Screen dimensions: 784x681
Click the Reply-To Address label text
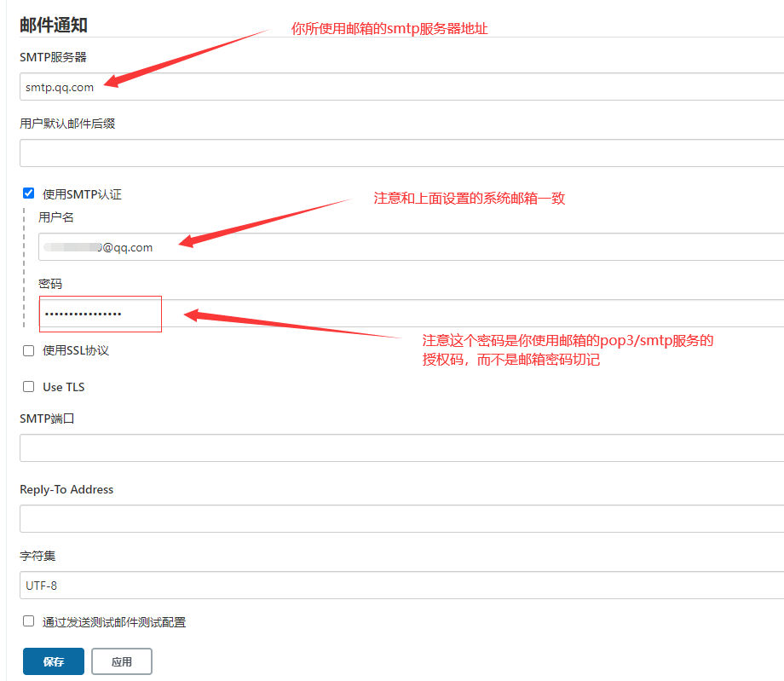66,489
